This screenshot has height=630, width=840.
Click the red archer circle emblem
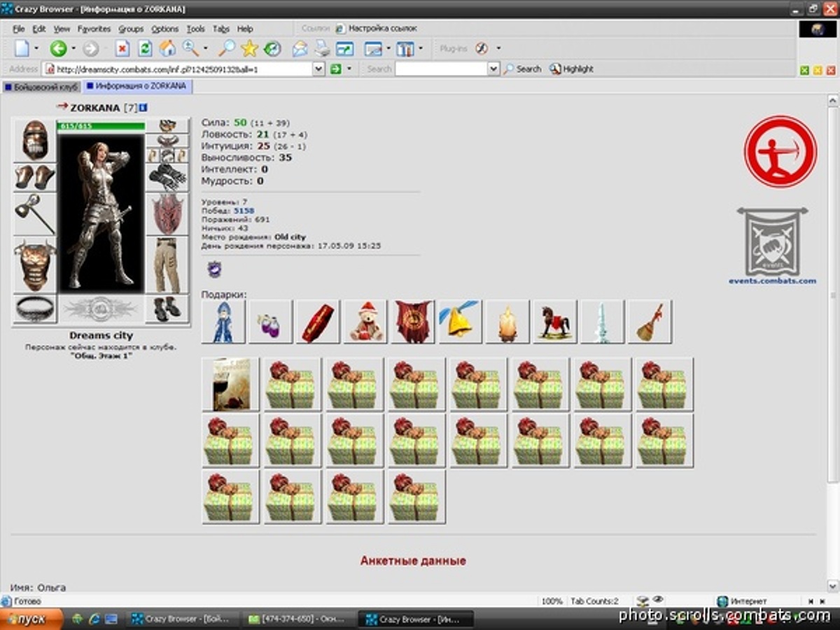780,152
